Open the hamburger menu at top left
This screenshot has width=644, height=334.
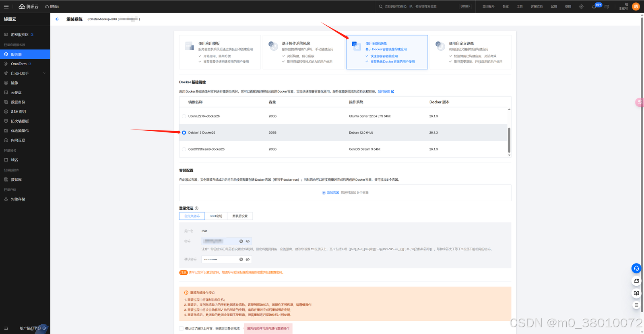pos(6,6)
